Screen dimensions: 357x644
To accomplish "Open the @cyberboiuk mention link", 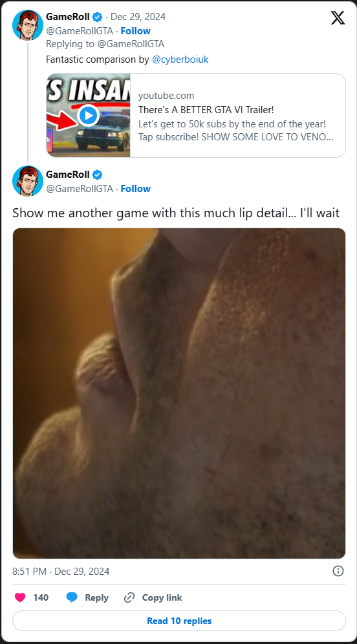I will pos(180,59).
